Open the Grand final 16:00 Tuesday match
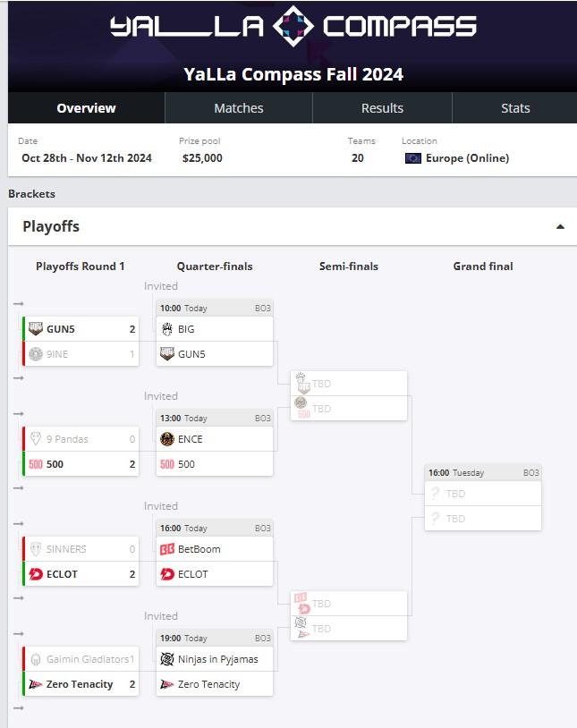This screenshot has height=728, width=577. click(x=483, y=498)
